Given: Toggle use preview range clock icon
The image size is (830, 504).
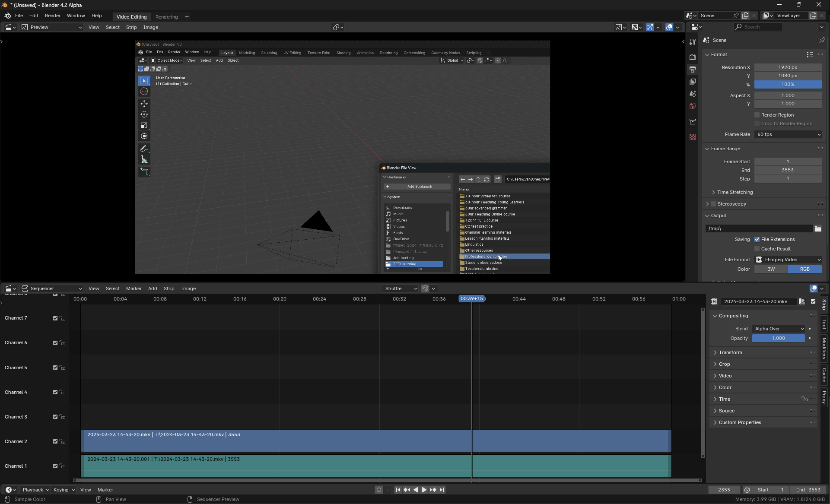Looking at the screenshot, I should 747,490.
